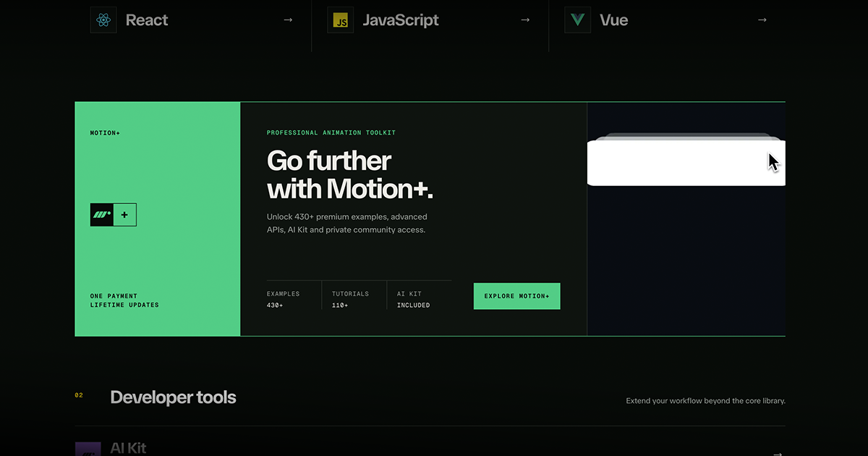Image resolution: width=868 pixels, height=456 pixels.
Task: Click the white card stack preview
Action: [x=686, y=161]
